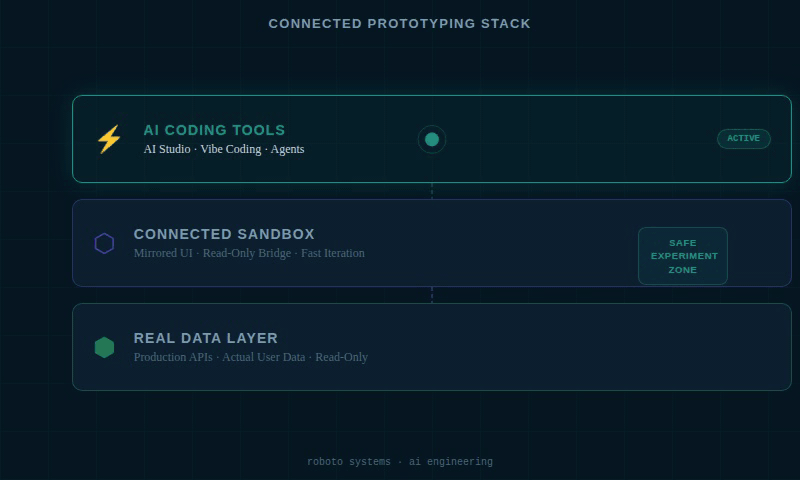Click 'roboto systems · ai engineering' footer

(399, 462)
